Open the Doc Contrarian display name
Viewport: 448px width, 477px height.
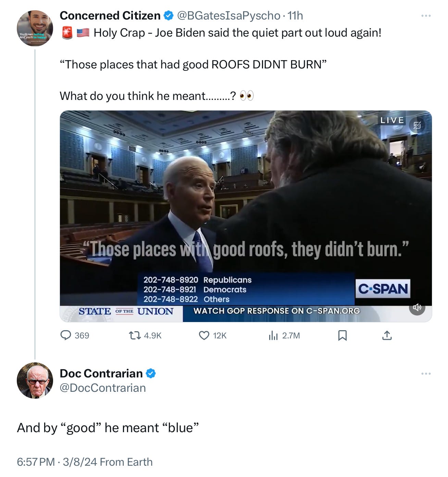point(101,373)
